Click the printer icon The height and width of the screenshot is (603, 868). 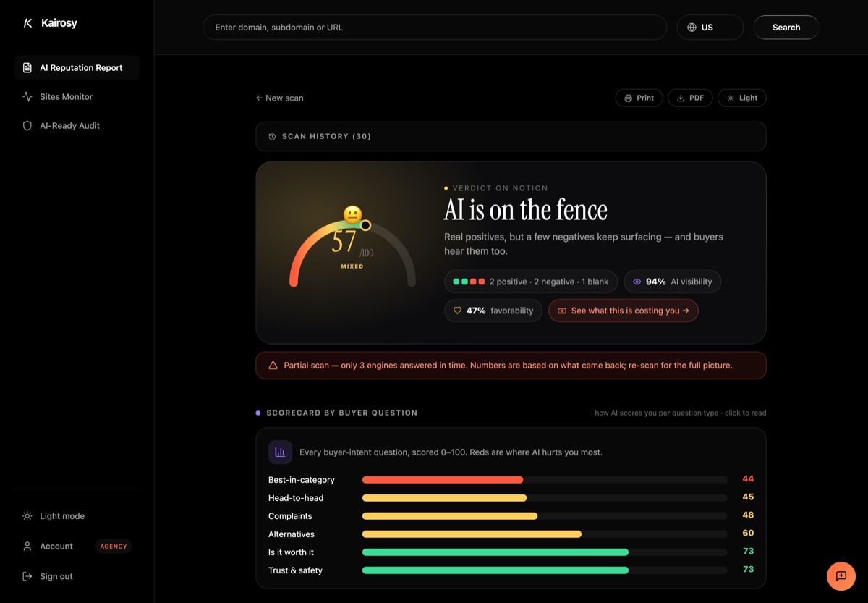[x=628, y=98]
